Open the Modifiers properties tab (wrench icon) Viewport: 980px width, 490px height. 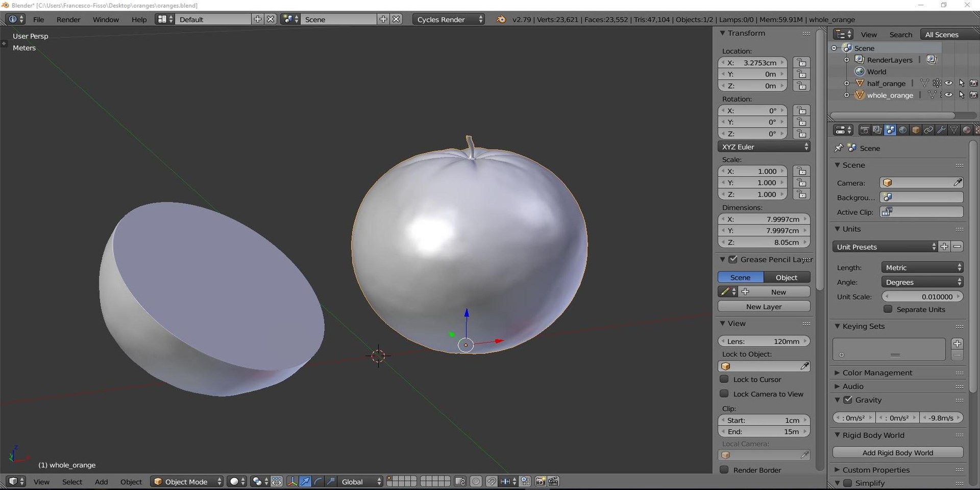(941, 130)
